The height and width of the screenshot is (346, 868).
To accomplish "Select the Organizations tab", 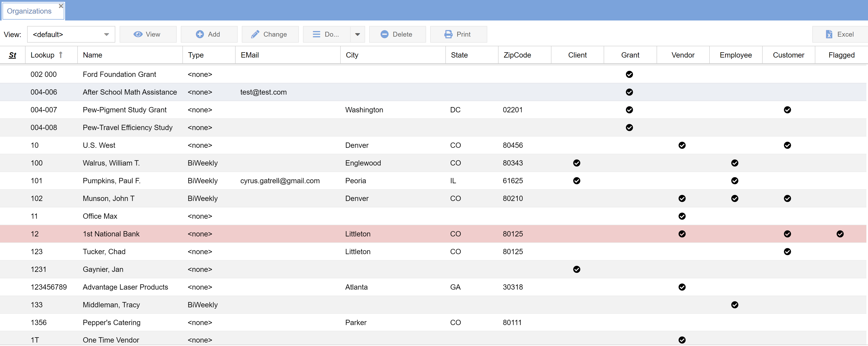I will pos(29,11).
